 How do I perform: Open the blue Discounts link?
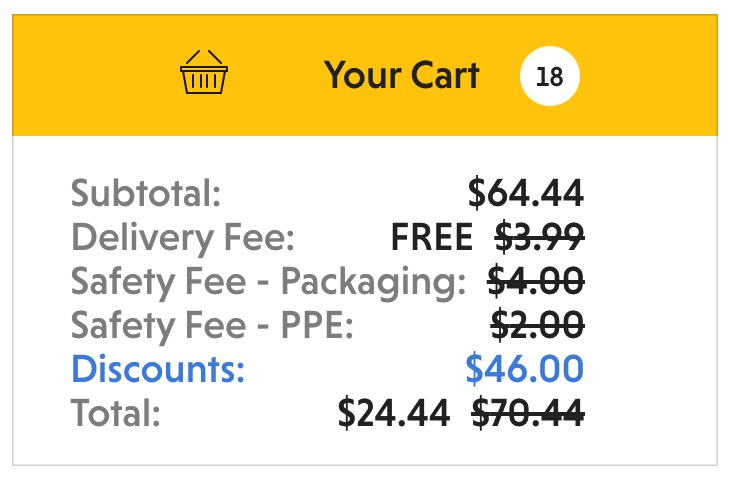click(x=157, y=369)
